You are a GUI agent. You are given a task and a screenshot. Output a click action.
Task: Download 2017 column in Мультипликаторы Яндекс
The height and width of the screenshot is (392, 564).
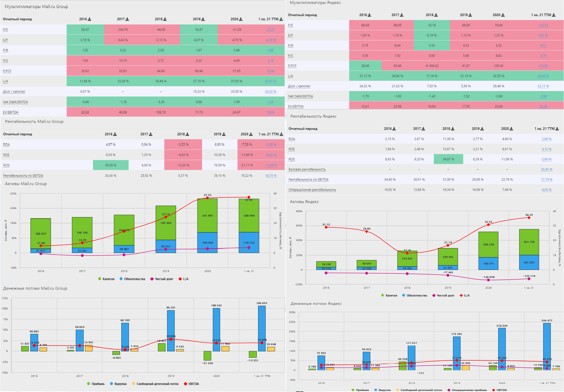click(402, 15)
